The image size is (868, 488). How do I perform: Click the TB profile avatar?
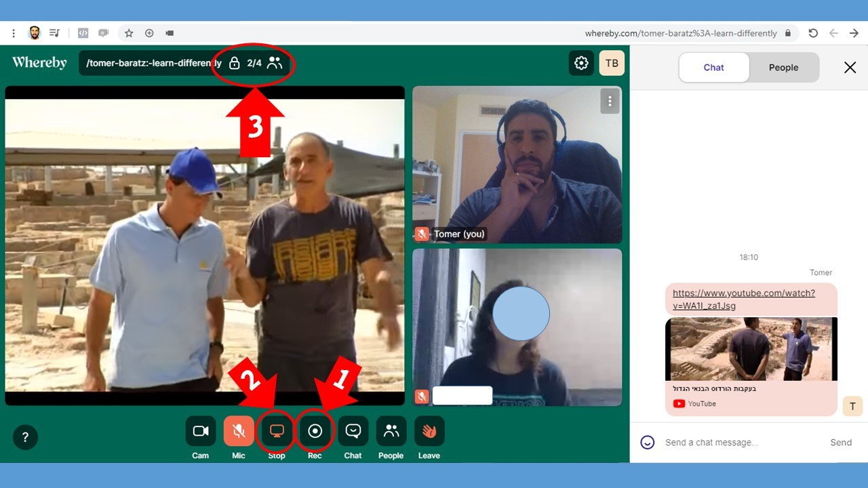coord(612,63)
